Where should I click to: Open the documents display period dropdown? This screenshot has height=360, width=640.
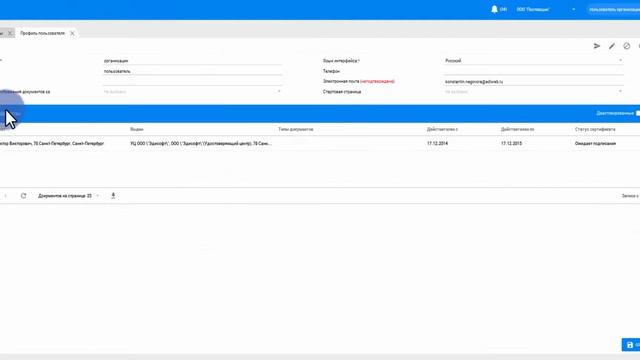tap(192, 92)
